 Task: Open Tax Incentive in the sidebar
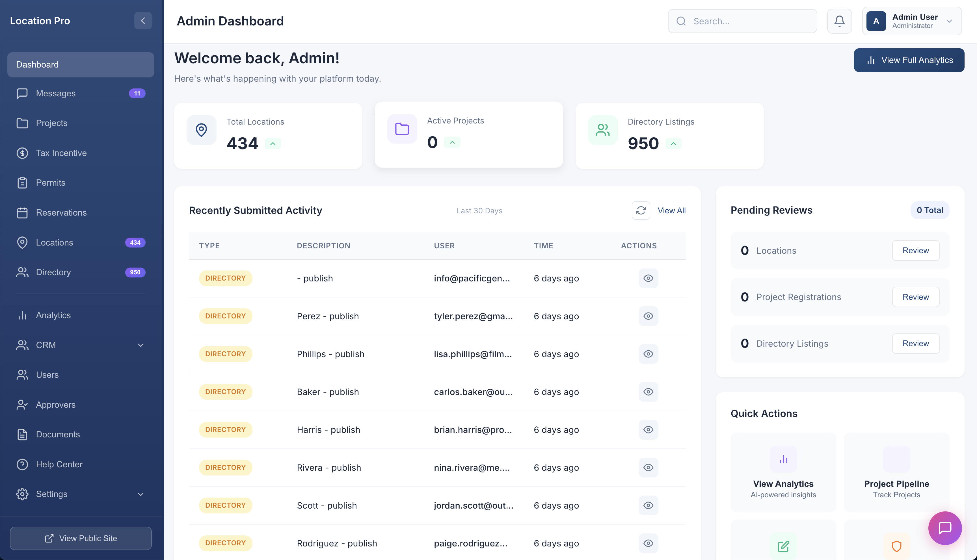point(81,153)
